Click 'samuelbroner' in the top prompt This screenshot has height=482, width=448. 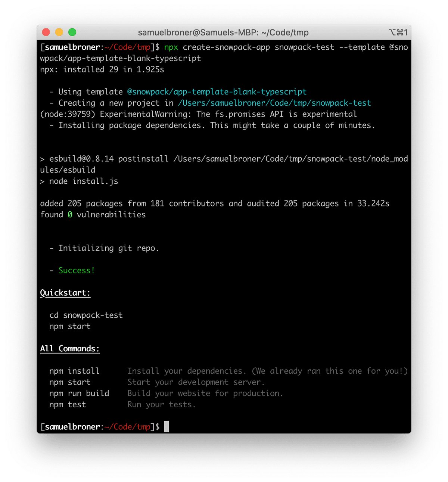pos(72,47)
